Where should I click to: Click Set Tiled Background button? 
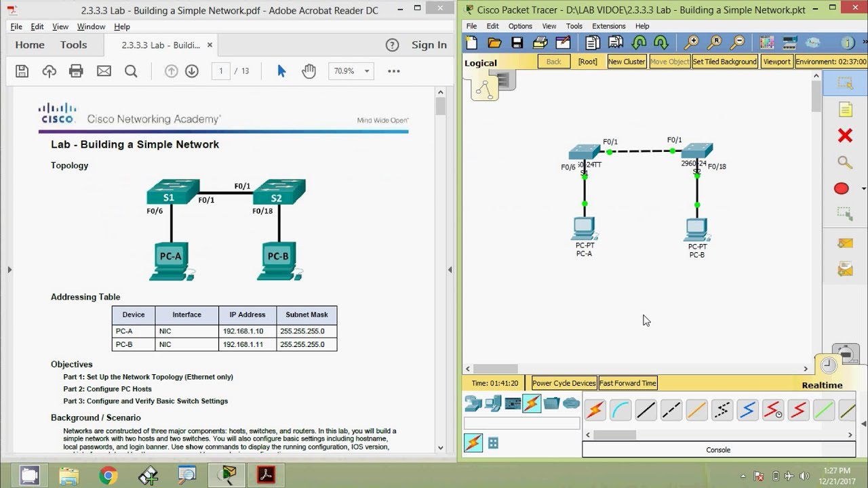coord(724,62)
